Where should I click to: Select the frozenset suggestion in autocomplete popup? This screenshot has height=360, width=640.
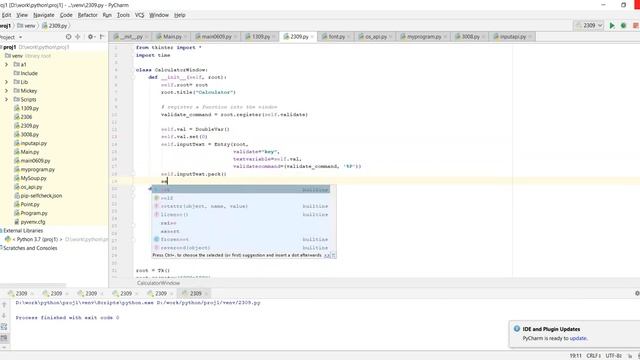[x=241, y=239]
